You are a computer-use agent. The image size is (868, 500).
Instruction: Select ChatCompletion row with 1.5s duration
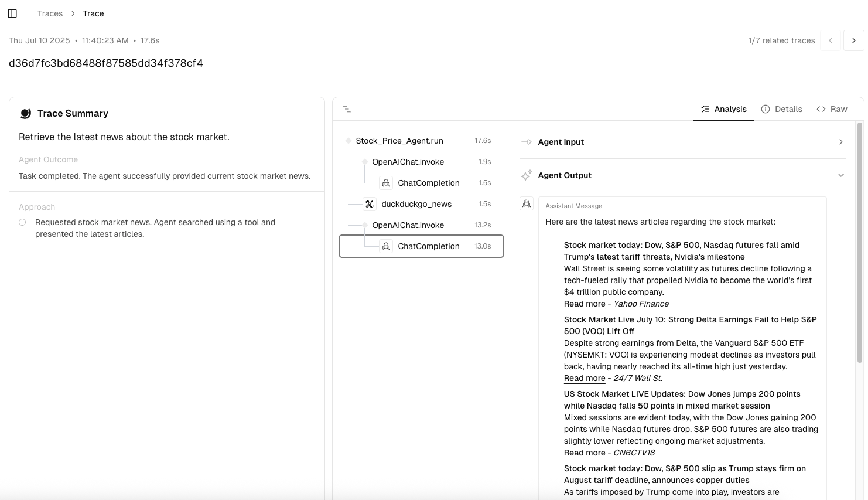[421, 183]
